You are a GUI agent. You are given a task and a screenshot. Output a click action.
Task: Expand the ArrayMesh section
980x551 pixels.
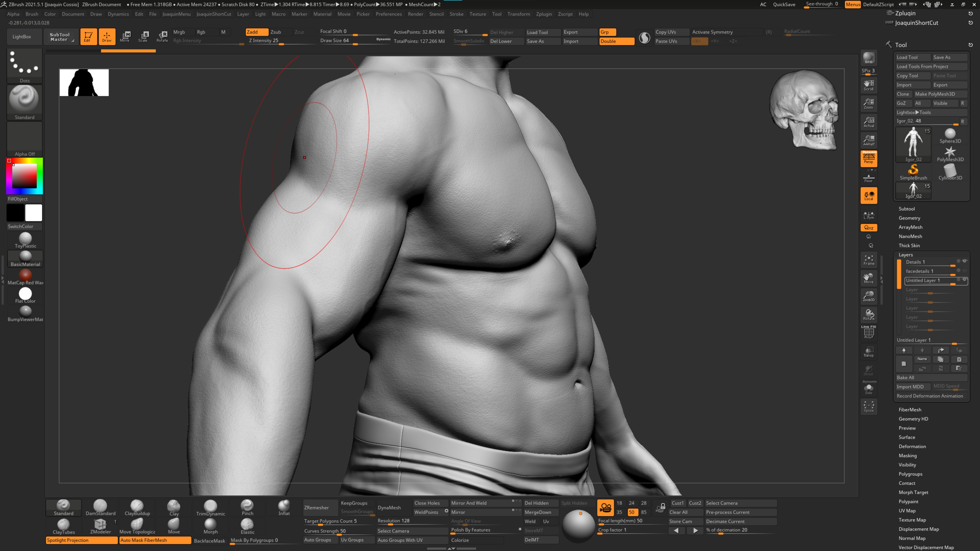pyautogui.click(x=910, y=227)
